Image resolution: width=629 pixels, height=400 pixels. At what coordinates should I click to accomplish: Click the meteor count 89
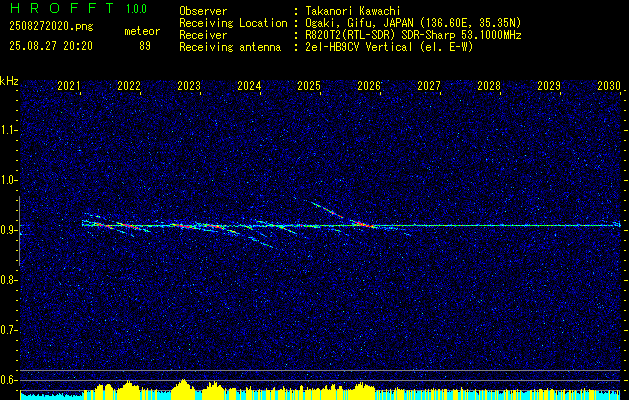click(145, 46)
